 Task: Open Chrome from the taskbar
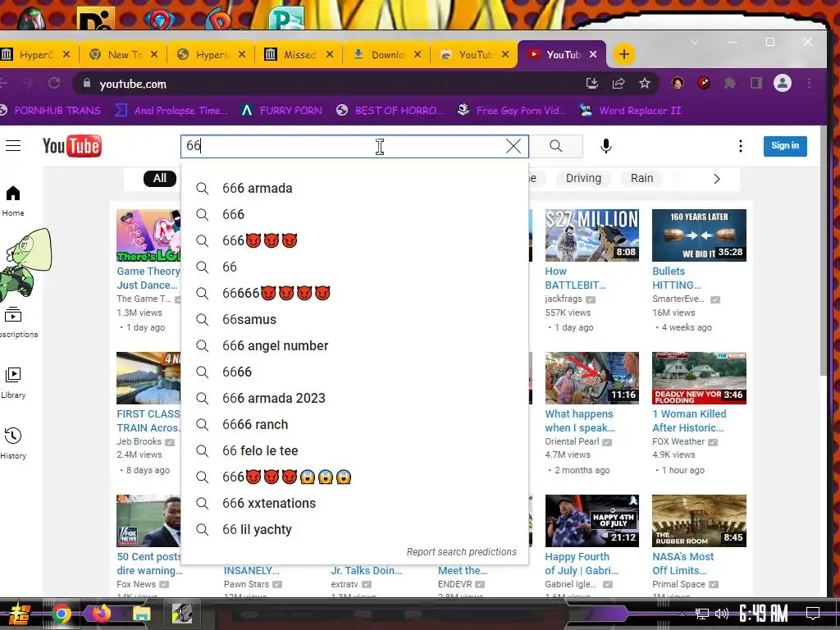(61, 614)
